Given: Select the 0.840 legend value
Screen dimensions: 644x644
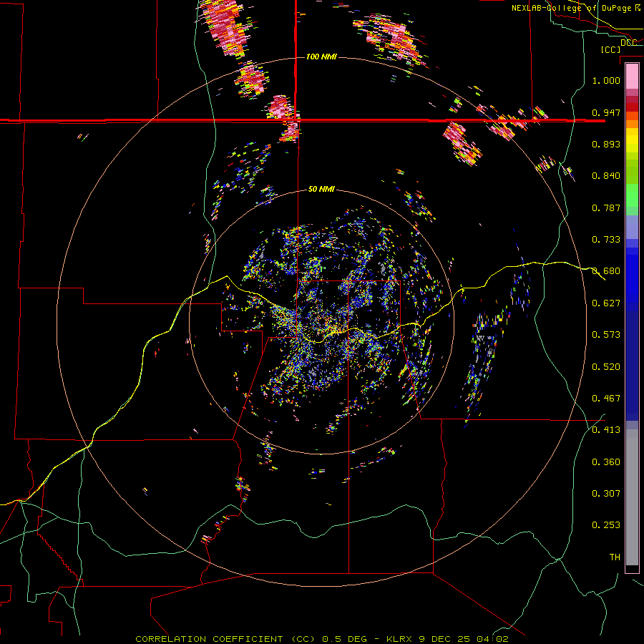Looking at the screenshot, I should click(x=606, y=176).
